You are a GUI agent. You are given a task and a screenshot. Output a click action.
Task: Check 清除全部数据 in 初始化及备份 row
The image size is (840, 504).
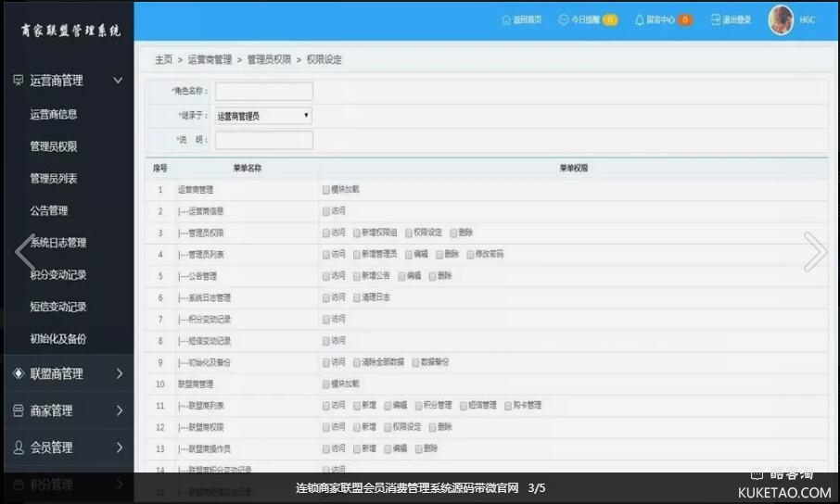[356, 362]
